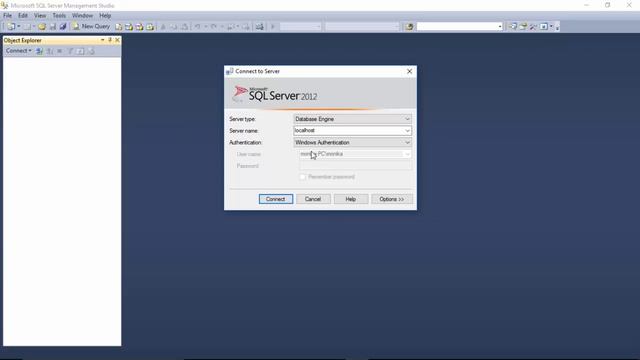Click the Cancel button in the dialog
This screenshot has height=360, width=640.
tap(313, 199)
